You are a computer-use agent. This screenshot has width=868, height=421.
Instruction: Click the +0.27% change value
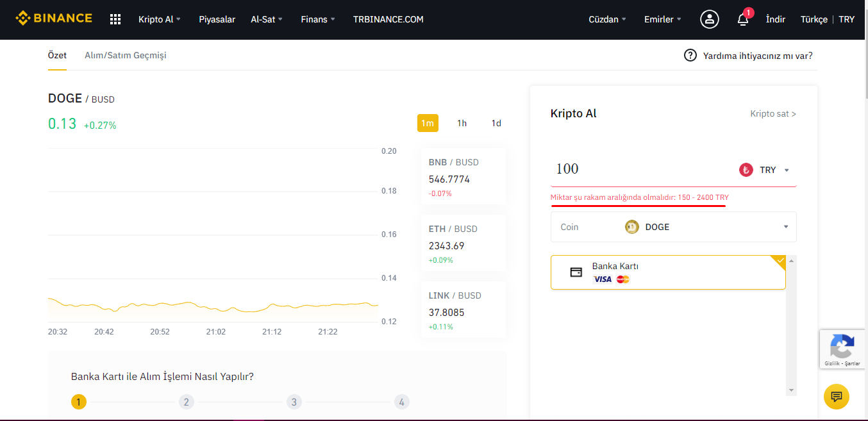[x=100, y=126]
